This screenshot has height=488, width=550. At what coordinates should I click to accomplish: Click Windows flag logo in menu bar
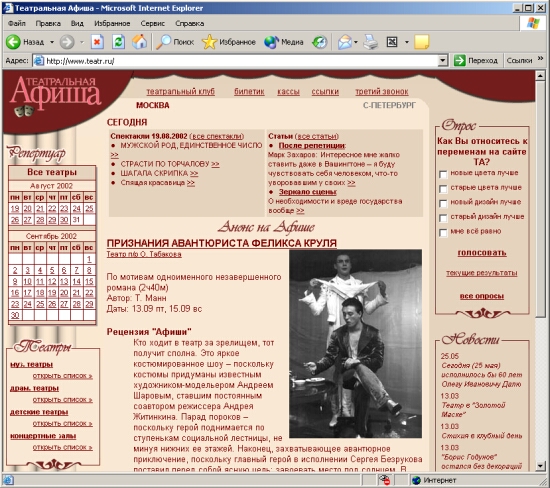click(533, 24)
